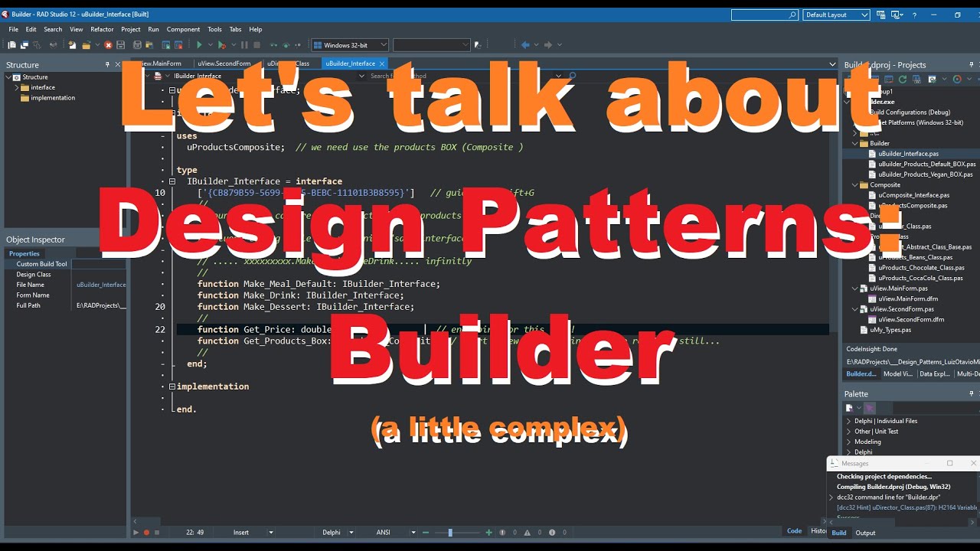The width and height of the screenshot is (980, 551).
Task: Switch to the Code view tab
Action: click(795, 531)
